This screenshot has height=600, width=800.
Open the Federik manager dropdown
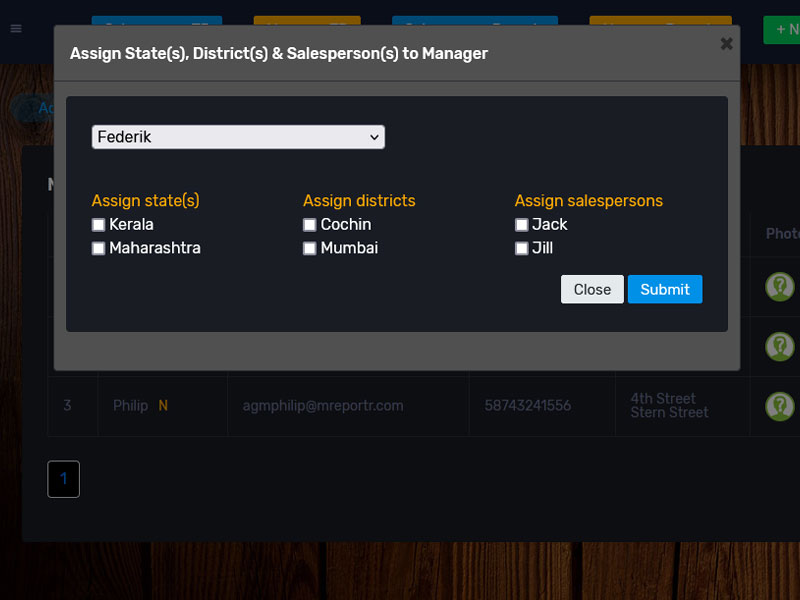238,137
